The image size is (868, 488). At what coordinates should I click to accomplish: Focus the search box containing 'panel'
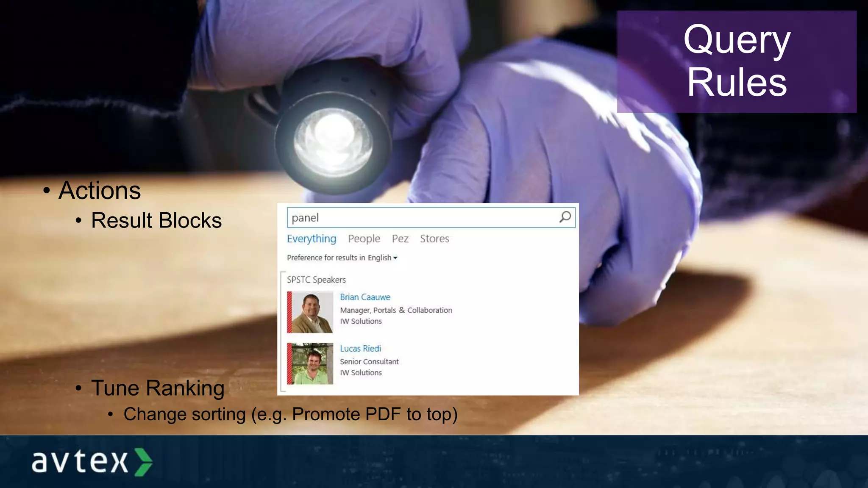[x=431, y=217]
